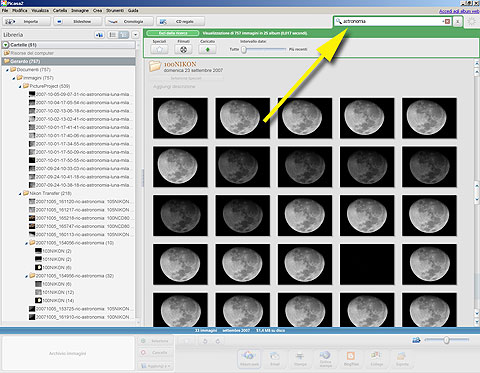Screen dimensions: 480x373
Task: Open the Visualizza menu
Action: pos(40,11)
